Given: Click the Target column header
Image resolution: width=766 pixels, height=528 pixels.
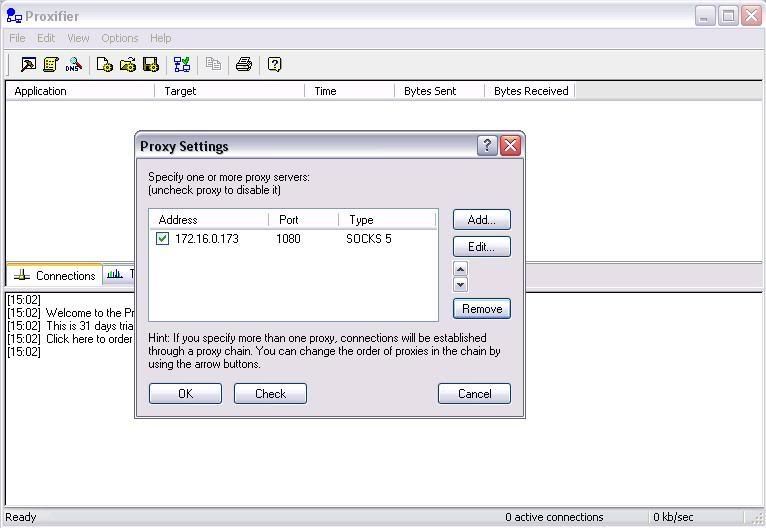Looking at the screenshot, I should pos(230,91).
